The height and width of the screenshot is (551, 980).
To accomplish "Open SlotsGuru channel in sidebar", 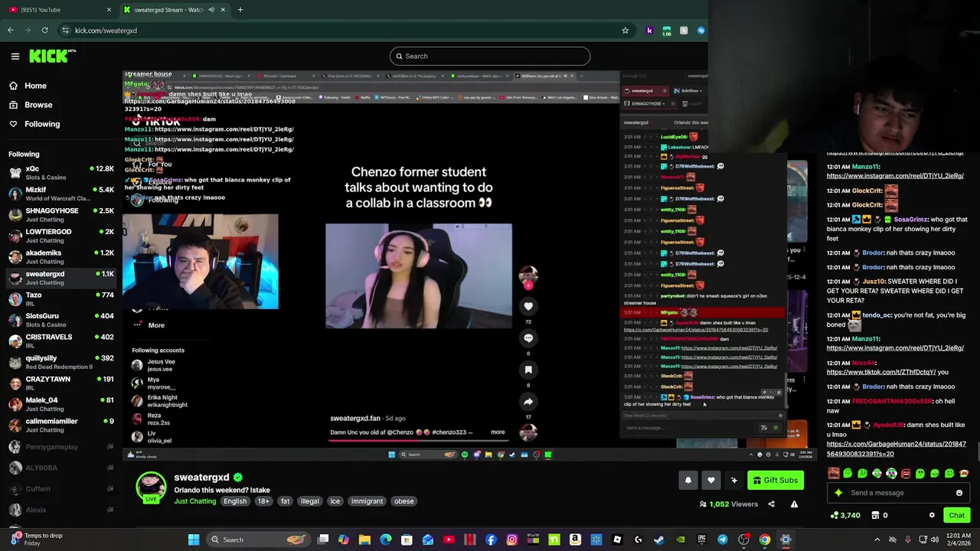I will 60,320.
